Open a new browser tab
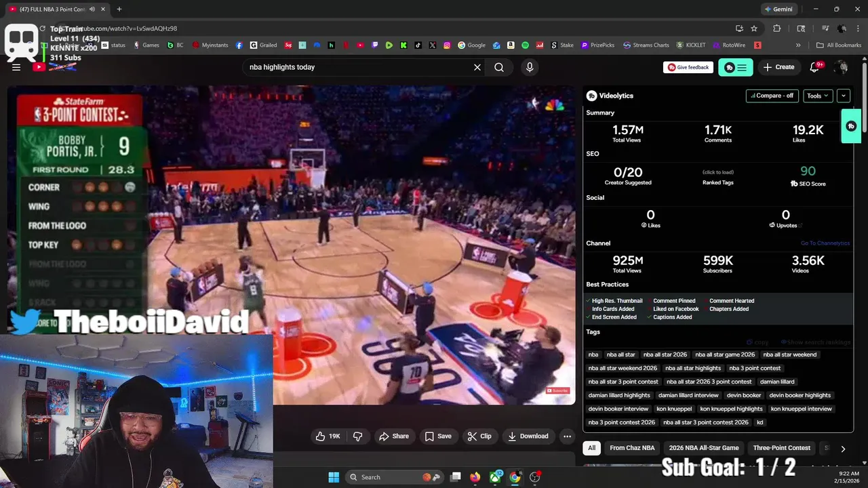868x488 pixels. (x=119, y=9)
